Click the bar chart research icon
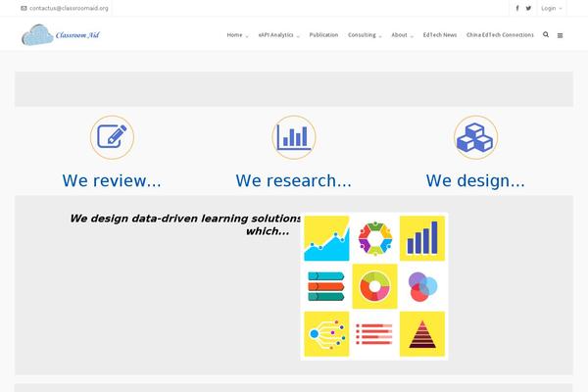Screen dimensions: 588x392 [x=293, y=137]
